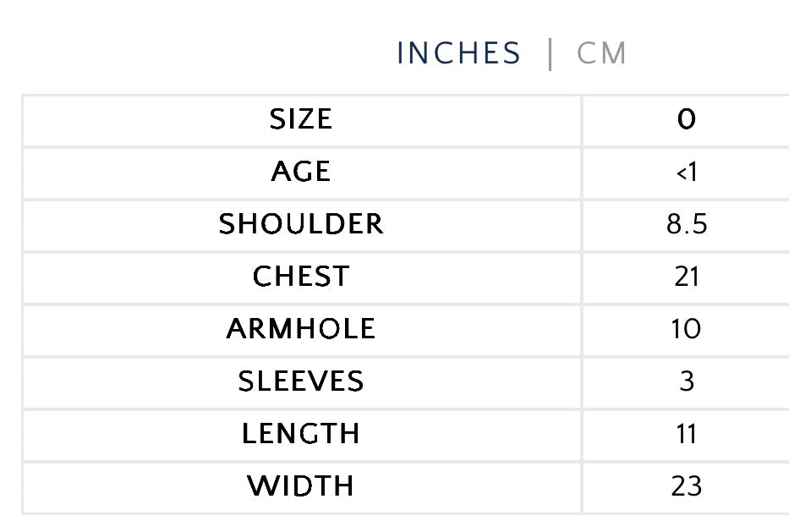The height and width of the screenshot is (532, 789).
Task: Switch size chart to CM
Action: [601, 53]
